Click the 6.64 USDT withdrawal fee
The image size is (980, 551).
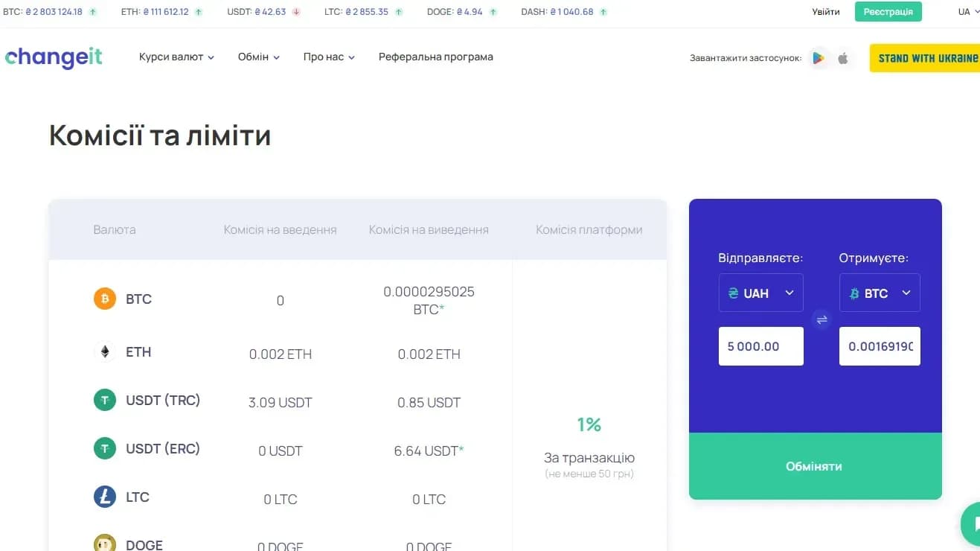pos(429,450)
